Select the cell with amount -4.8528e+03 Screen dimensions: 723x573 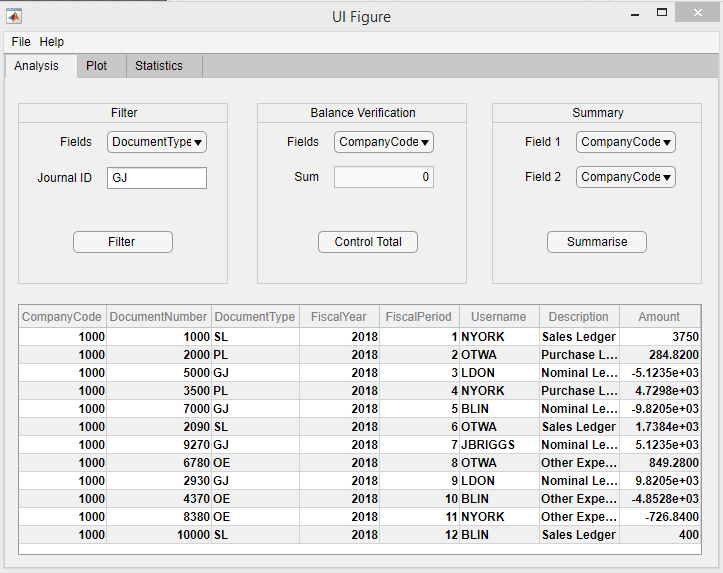click(x=660, y=499)
